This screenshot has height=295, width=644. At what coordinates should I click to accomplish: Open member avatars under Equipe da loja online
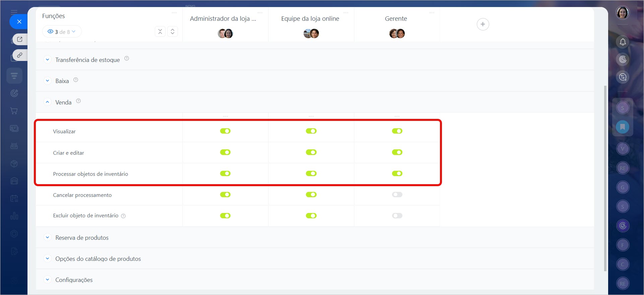[311, 33]
